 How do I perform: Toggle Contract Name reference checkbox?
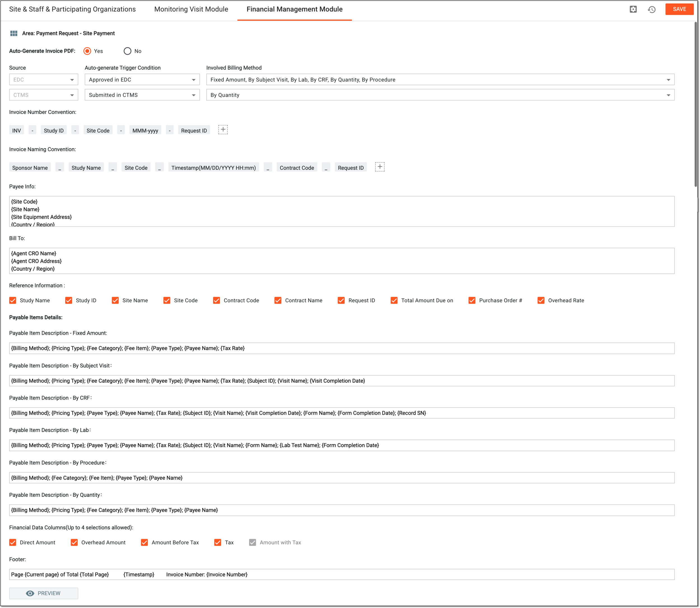coord(278,300)
